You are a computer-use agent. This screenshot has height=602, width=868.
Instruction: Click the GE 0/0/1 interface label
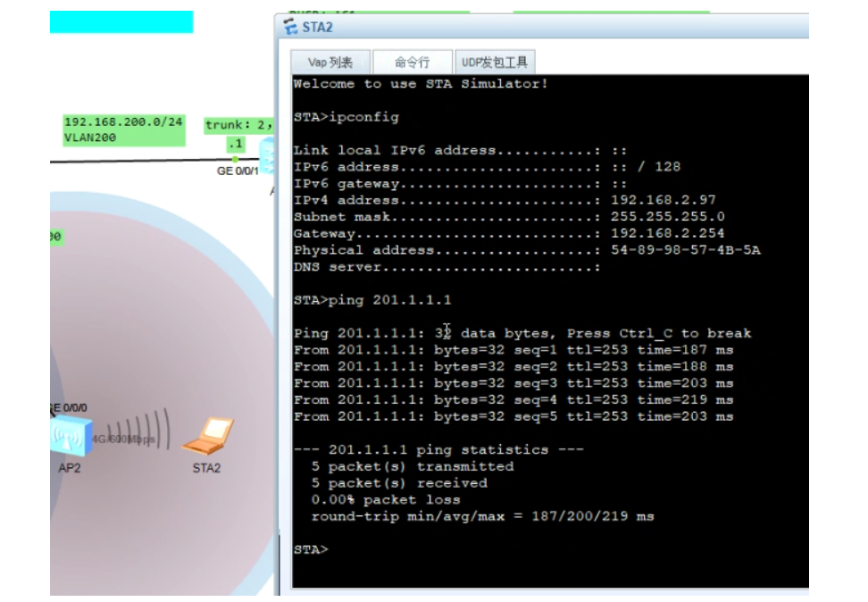238,171
